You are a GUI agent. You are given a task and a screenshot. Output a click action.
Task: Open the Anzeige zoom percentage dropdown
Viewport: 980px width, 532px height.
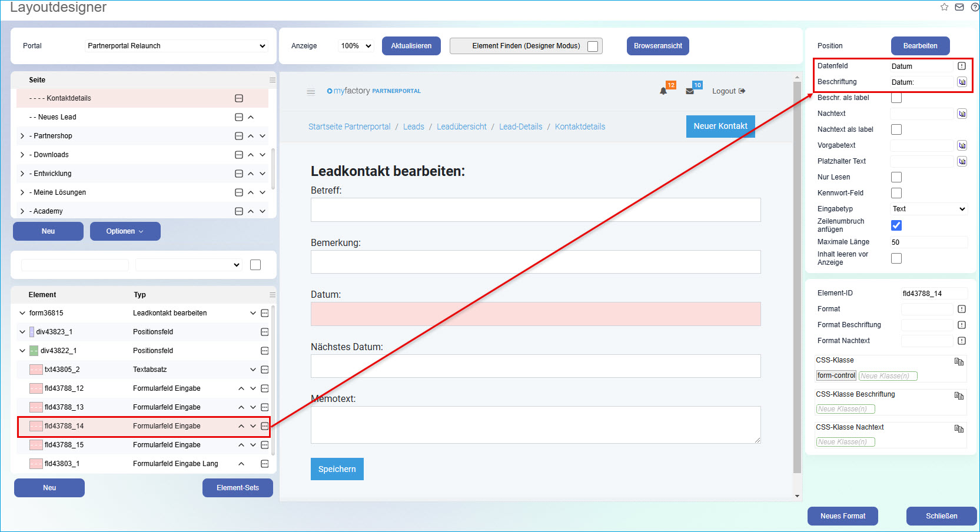(x=356, y=45)
